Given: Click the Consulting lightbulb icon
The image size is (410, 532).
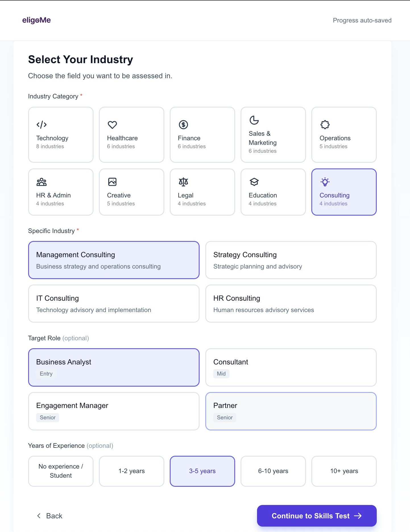Looking at the screenshot, I should [x=325, y=182].
